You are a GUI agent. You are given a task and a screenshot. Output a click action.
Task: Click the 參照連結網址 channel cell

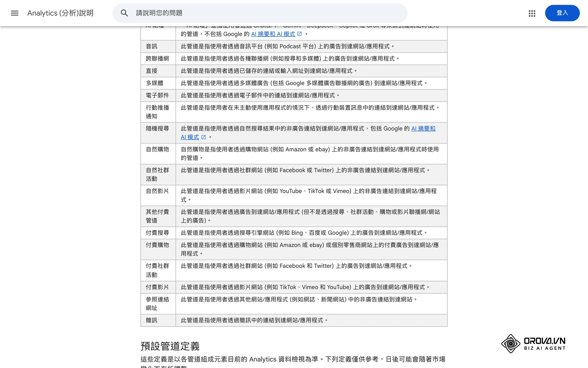(158, 304)
